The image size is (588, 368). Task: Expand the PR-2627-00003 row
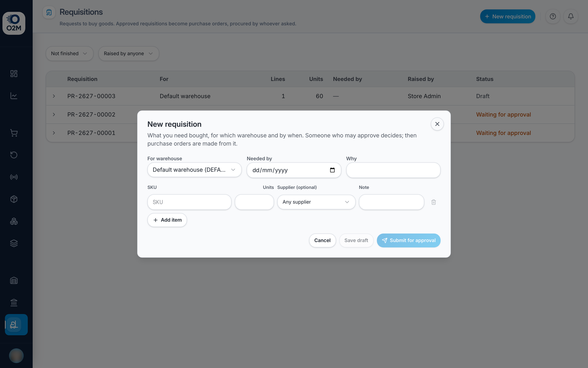point(54,96)
